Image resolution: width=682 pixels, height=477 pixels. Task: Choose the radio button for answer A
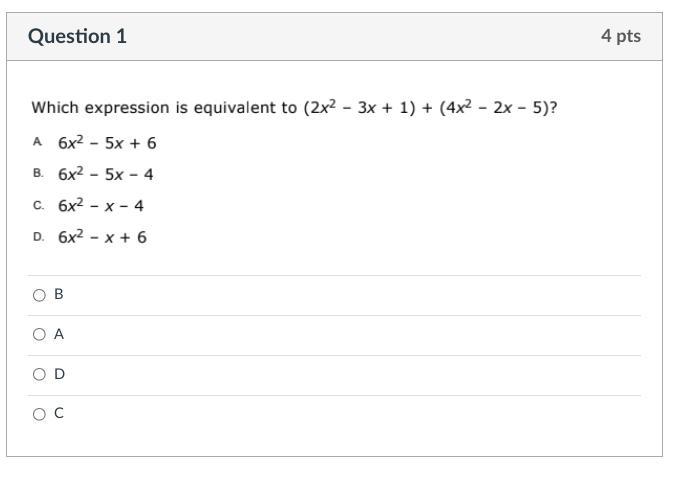click(x=39, y=335)
